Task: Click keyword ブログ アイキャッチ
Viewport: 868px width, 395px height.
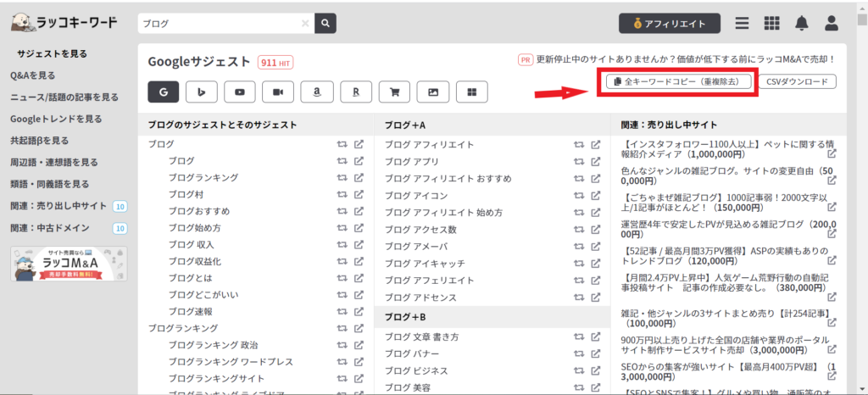Action: (x=426, y=264)
